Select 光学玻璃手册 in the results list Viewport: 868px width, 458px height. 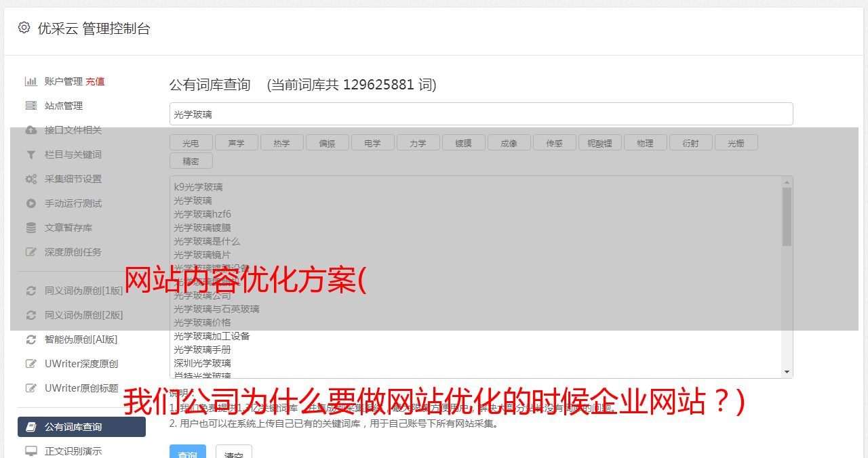tap(202, 350)
